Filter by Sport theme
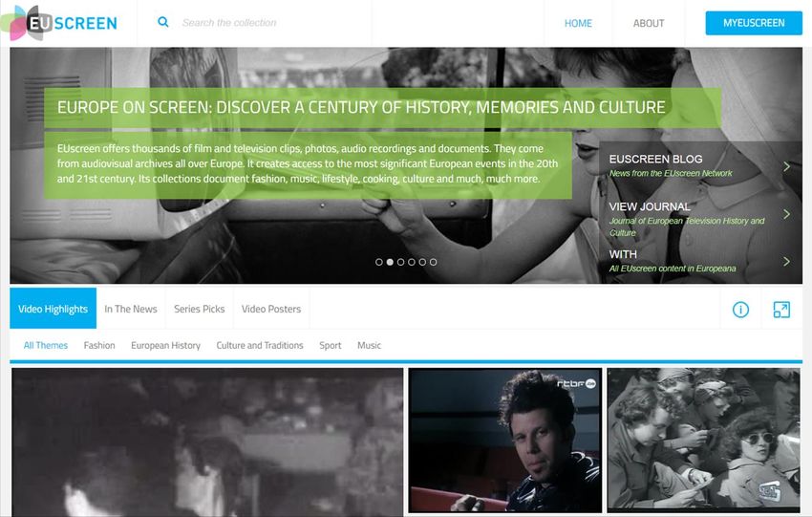Viewport: 812px width, 517px height. tap(331, 346)
